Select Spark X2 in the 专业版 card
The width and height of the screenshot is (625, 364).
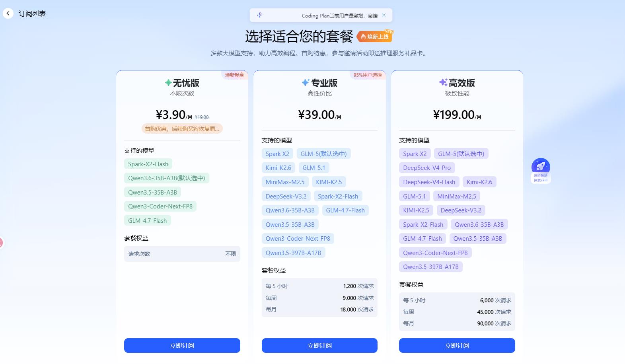277,154
